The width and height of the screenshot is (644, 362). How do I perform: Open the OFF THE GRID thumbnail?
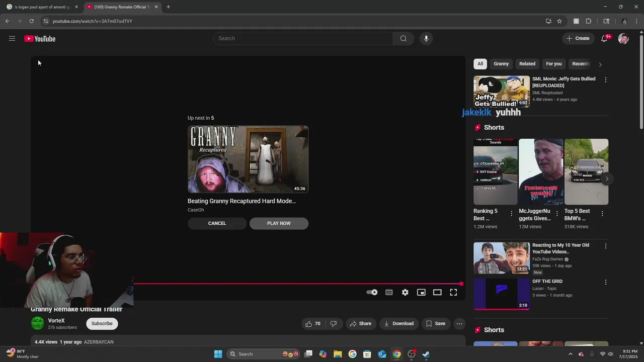pyautogui.click(x=502, y=294)
